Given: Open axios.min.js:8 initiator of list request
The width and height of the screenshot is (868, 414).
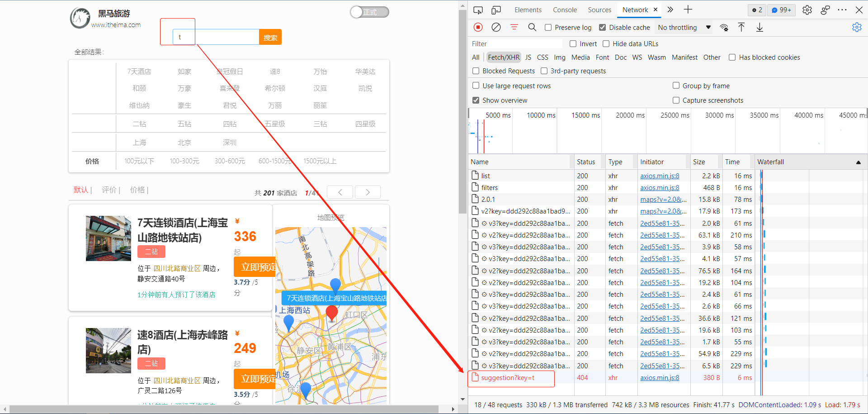Looking at the screenshot, I should [x=660, y=176].
